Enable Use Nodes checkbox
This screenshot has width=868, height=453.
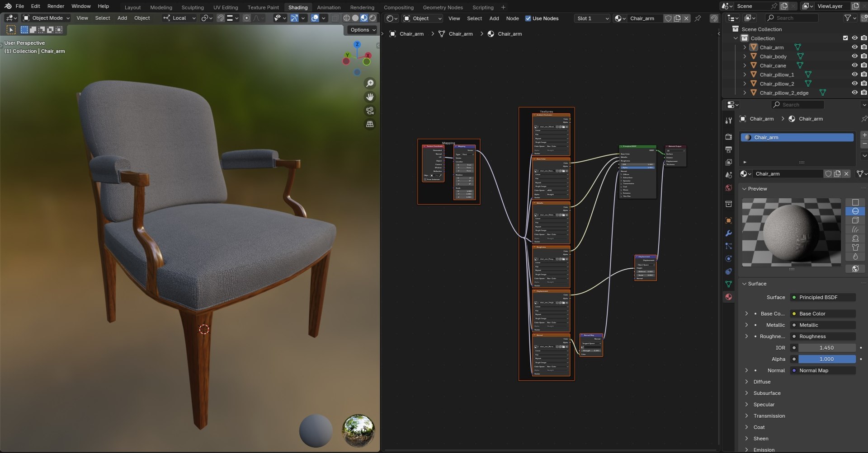click(x=528, y=19)
